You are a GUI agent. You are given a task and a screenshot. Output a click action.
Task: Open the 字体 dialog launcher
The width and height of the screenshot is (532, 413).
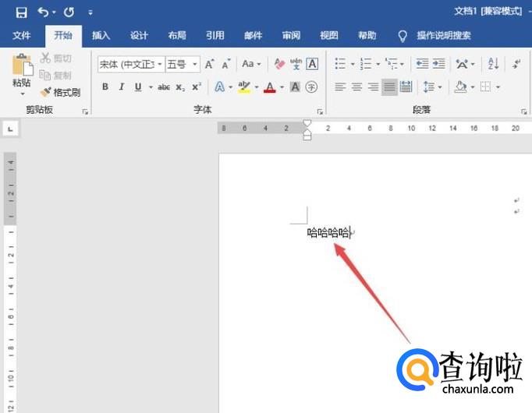(320, 111)
